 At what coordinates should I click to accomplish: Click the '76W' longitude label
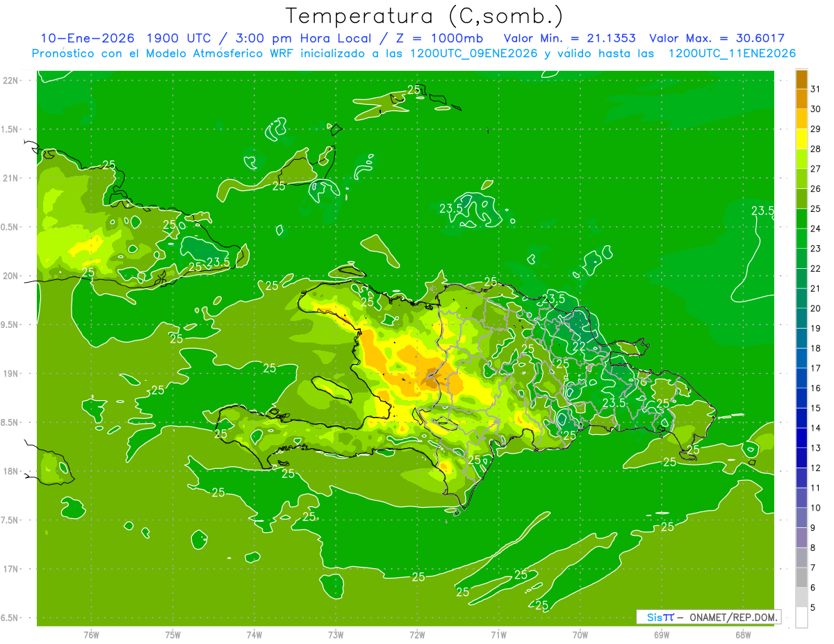click(x=91, y=635)
